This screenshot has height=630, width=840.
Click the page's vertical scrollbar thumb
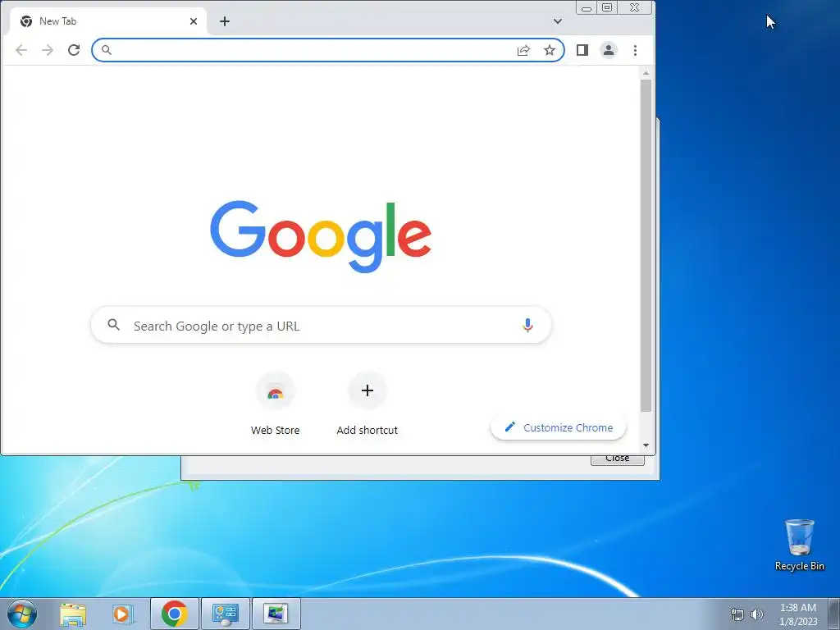(646, 245)
